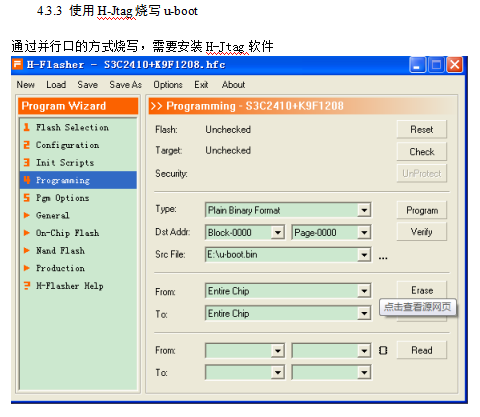Expand the General arrow item
The height and width of the screenshot is (417, 480).
(27, 215)
